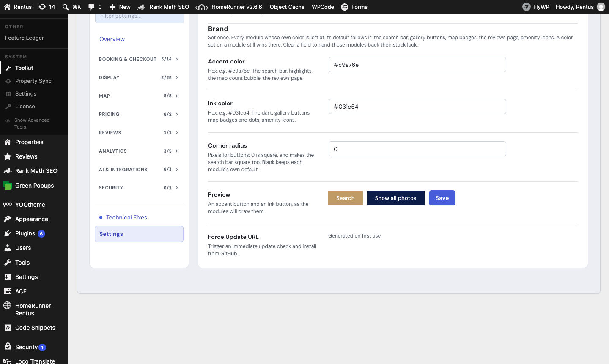This screenshot has height=364, width=609.
Task: Open the Forms admin bar item
Action: [x=354, y=7]
